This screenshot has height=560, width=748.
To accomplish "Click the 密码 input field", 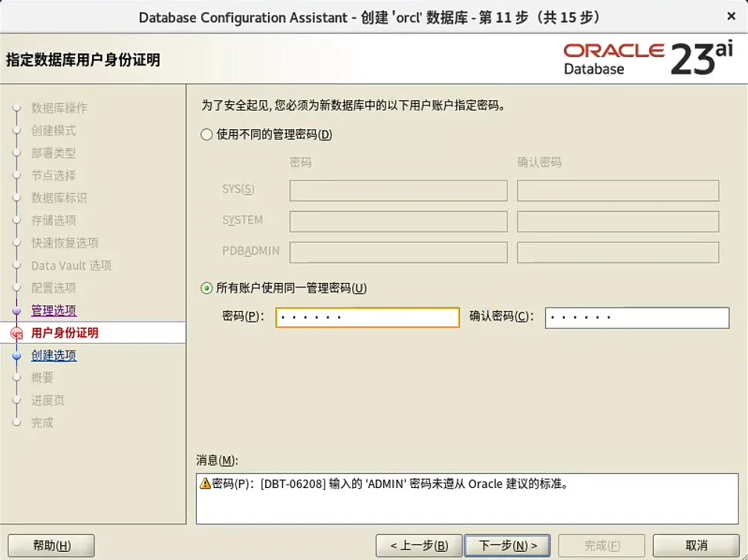I will (367, 317).
